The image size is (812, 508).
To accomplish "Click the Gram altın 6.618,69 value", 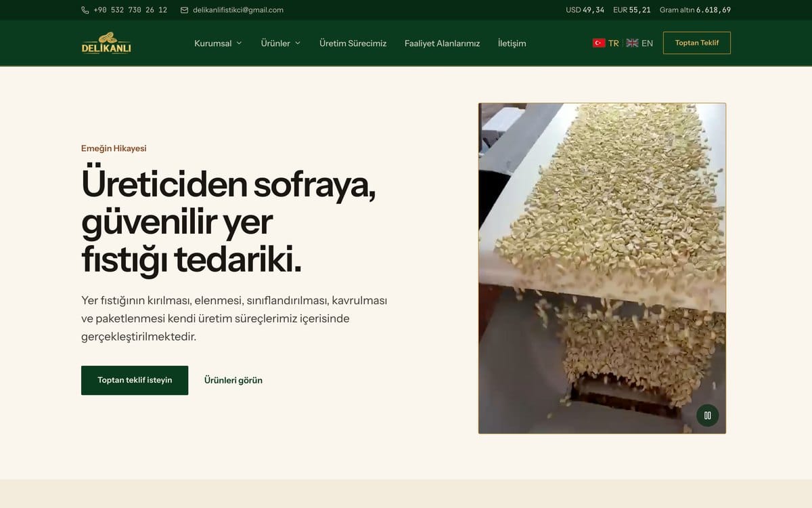I will point(695,10).
